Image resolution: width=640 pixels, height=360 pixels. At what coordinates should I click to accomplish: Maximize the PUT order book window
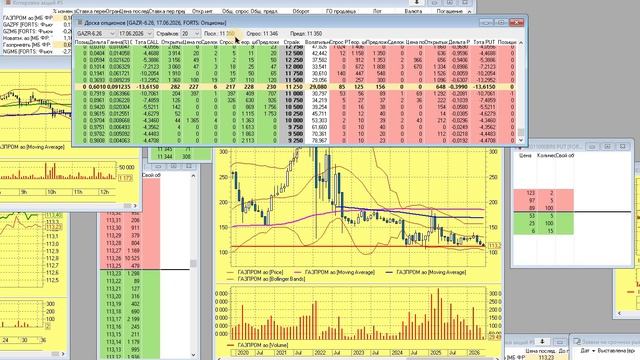click(x=607, y=146)
